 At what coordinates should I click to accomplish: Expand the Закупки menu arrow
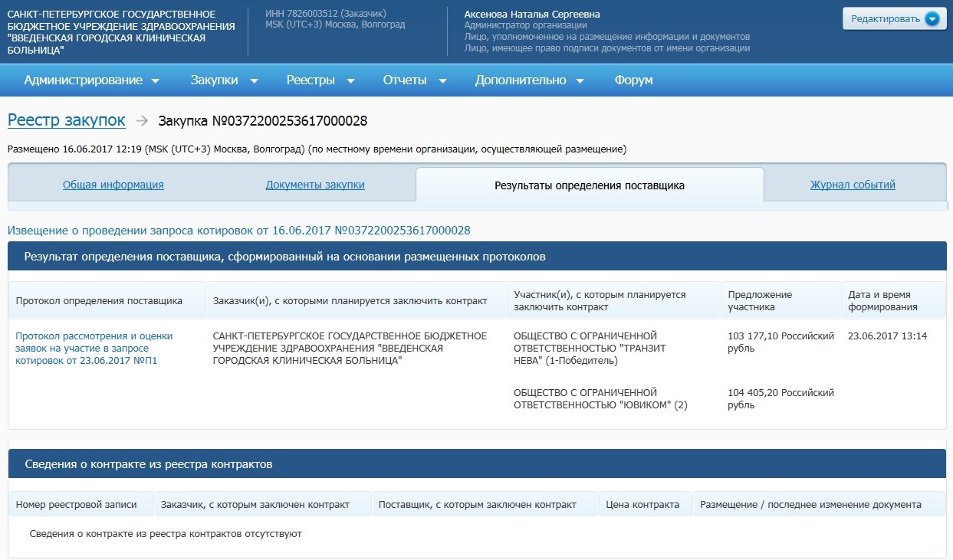point(254,80)
